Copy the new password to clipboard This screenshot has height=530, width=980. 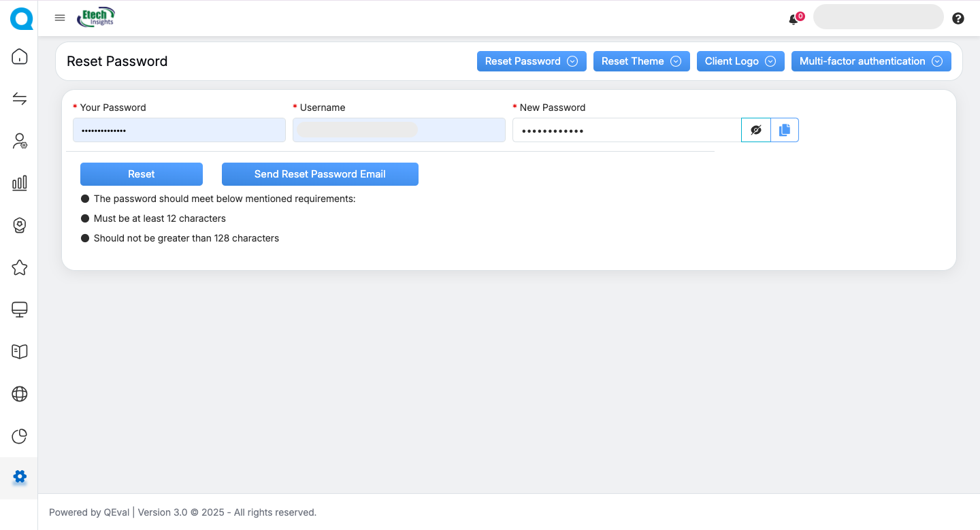tap(785, 130)
